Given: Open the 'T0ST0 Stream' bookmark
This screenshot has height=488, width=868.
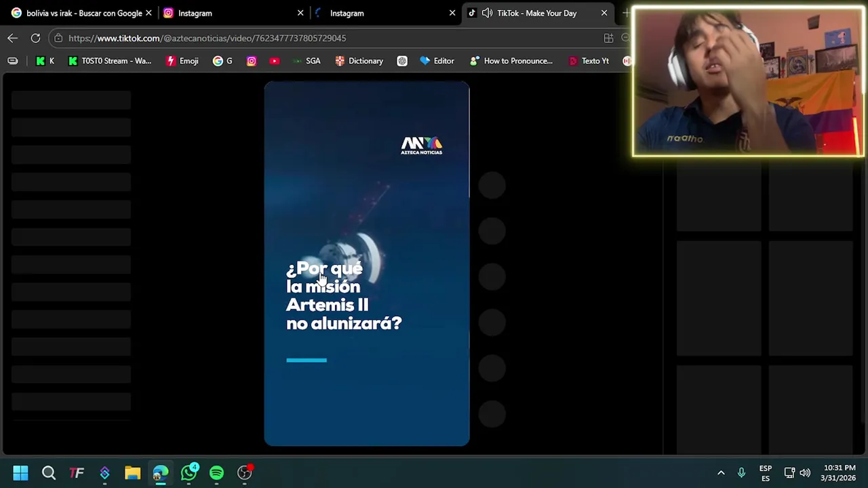Looking at the screenshot, I should [109, 61].
